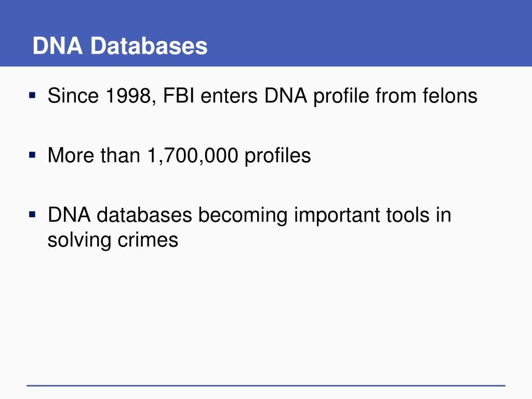
Task: Click "solving crimes" text
Action: (113, 241)
